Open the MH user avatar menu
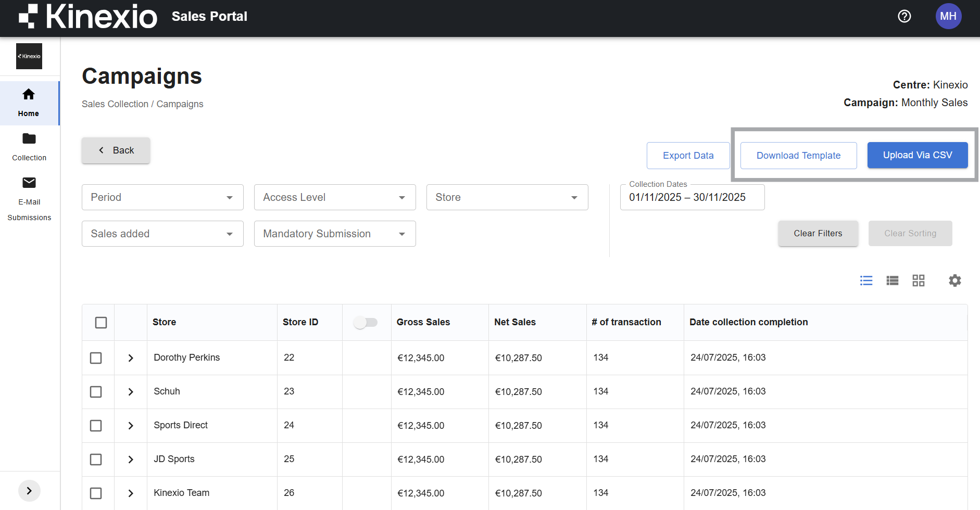The height and width of the screenshot is (510, 980). point(948,16)
